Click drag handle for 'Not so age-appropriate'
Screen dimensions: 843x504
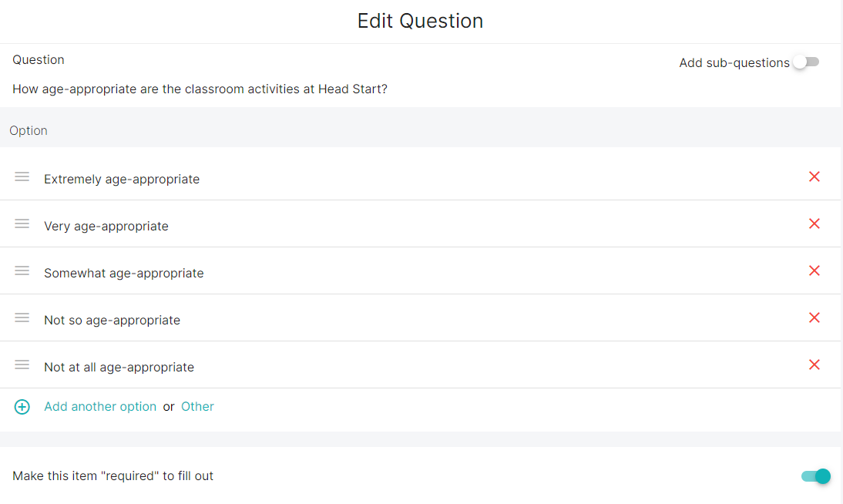click(x=22, y=318)
